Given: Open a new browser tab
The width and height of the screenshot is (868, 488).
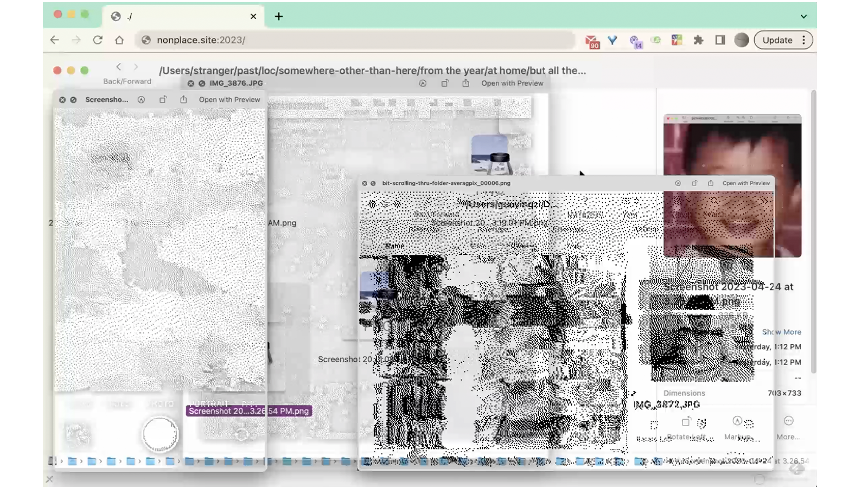Looking at the screenshot, I should pyautogui.click(x=279, y=16).
